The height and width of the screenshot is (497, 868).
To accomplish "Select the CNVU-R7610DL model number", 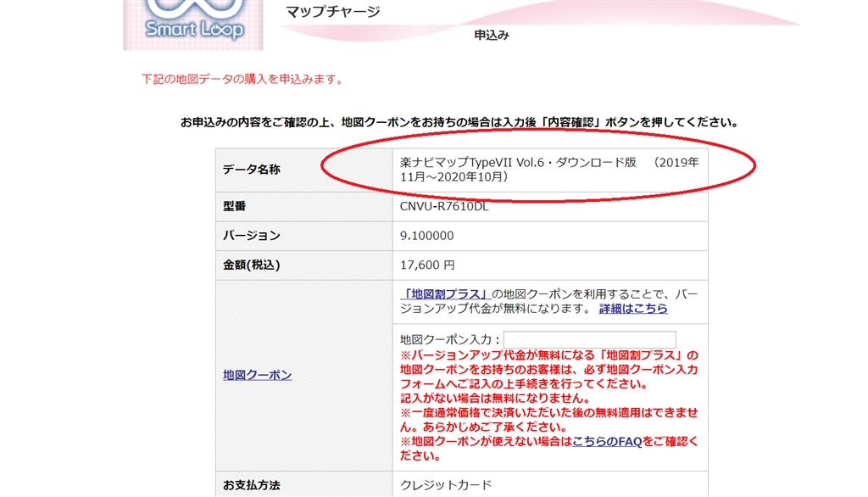I will point(444,206).
